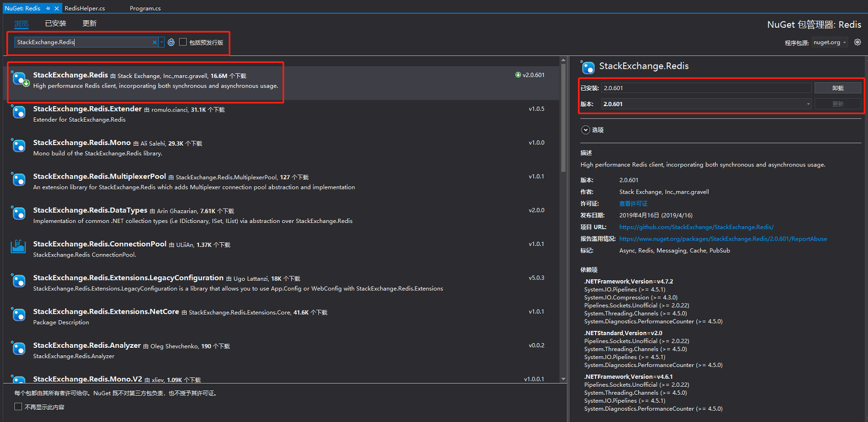The image size is (868, 422).
Task: Click the package list scrollbar thumb
Action: 564,118
